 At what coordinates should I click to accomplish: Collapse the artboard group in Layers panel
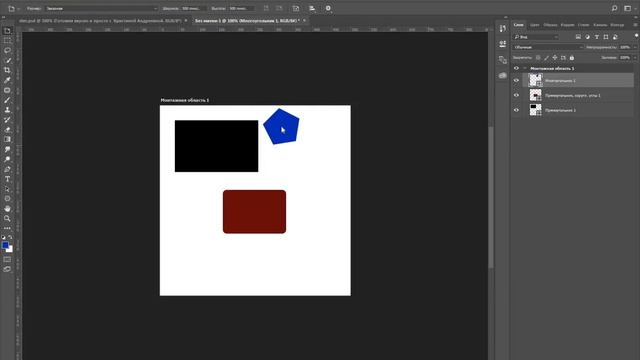(525, 68)
